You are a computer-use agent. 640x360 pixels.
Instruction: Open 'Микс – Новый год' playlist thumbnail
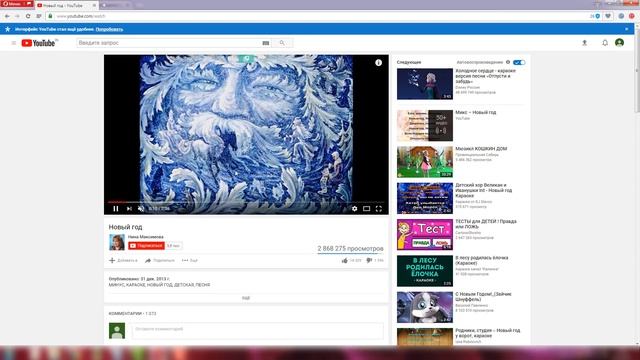coord(424,125)
